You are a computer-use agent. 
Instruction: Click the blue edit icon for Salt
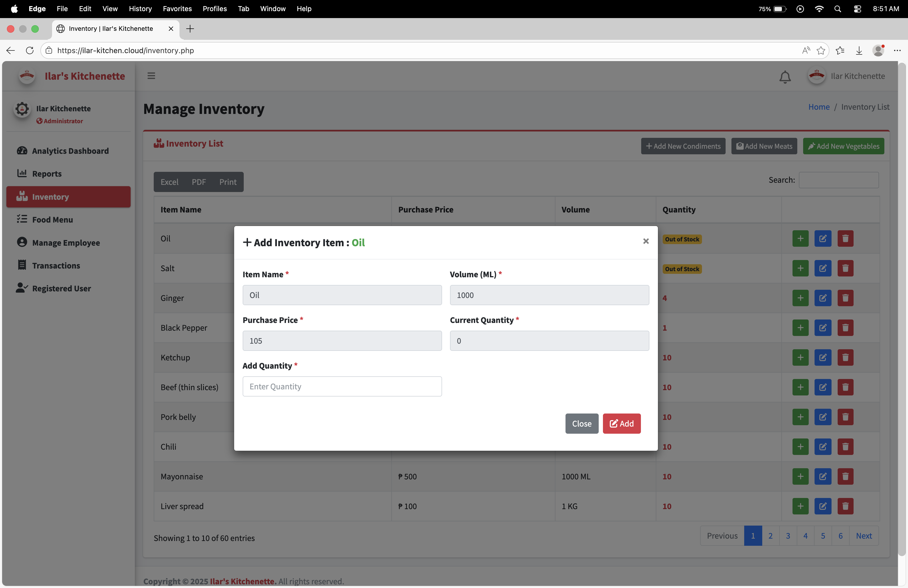(823, 268)
